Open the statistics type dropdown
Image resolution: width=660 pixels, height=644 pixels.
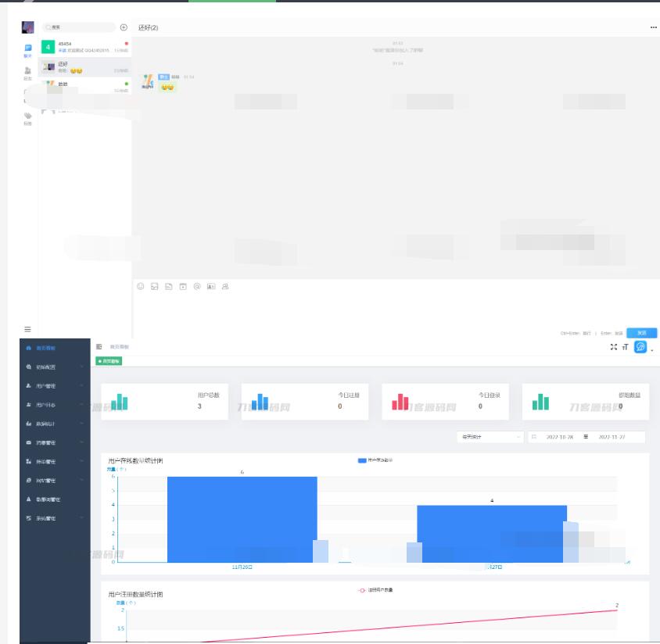click(x=490, y=437)
